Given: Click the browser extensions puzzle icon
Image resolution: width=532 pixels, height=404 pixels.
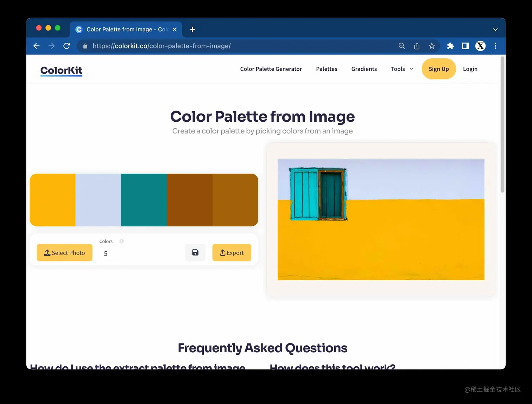Looking at the screenshot, I should (450, 46).
